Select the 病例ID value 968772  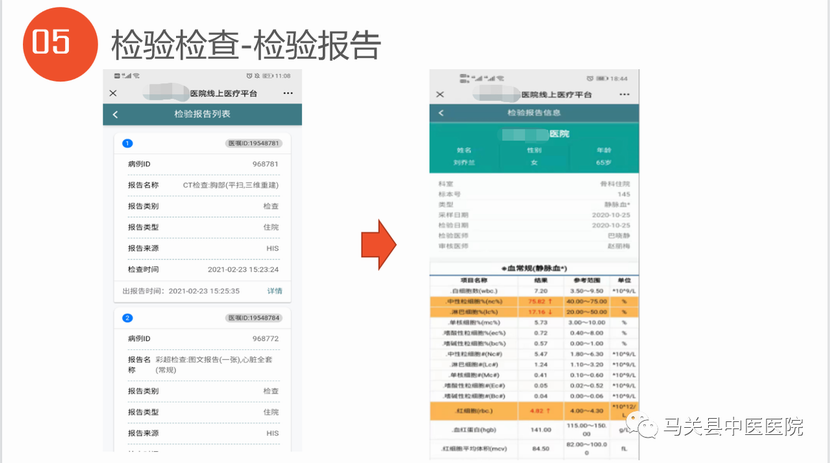(x=265, y=339)
